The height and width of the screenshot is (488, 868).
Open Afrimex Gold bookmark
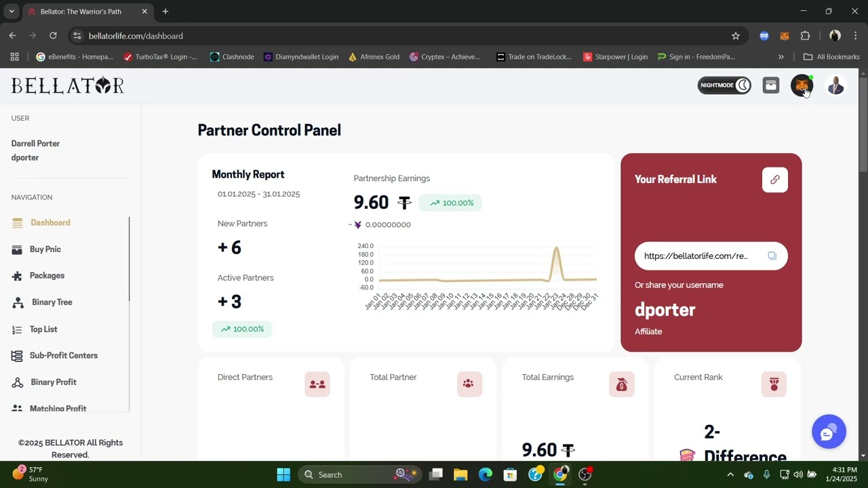374,57
